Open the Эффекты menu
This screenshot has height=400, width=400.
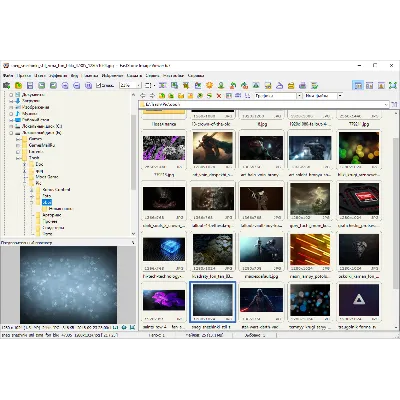click(58, 76)
